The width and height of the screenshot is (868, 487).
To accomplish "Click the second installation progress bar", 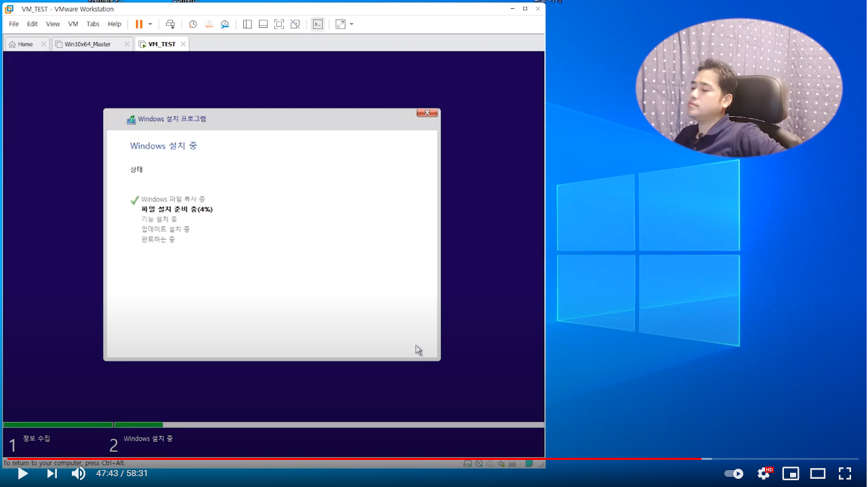I will pyautogui.click(x=329, y=425).
